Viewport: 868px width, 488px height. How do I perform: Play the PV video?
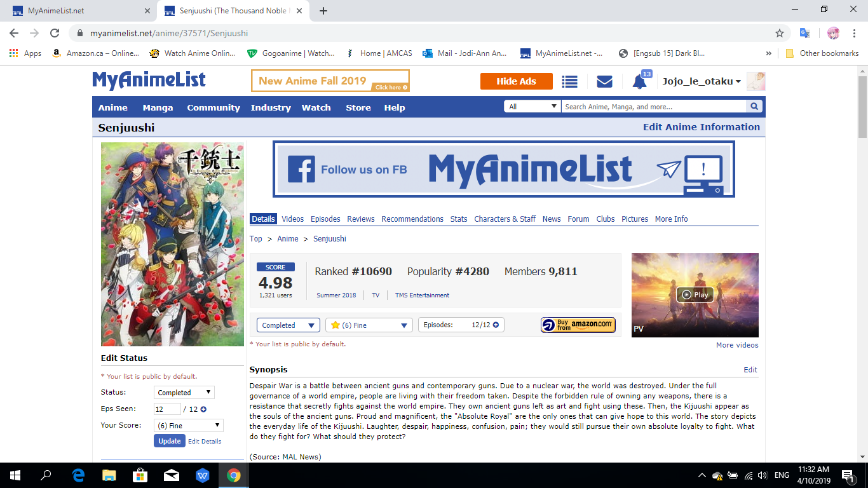point(695,294)
